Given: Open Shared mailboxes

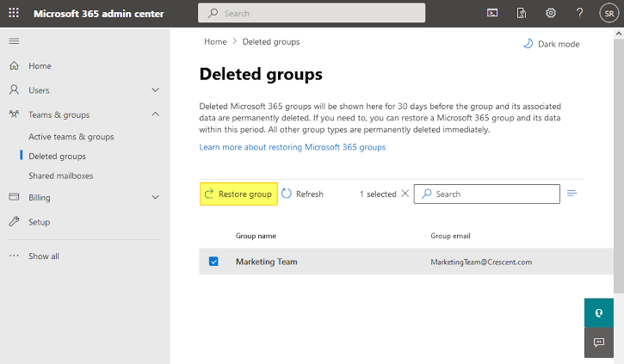Looking at the screenshot, I should coord(61,176).
